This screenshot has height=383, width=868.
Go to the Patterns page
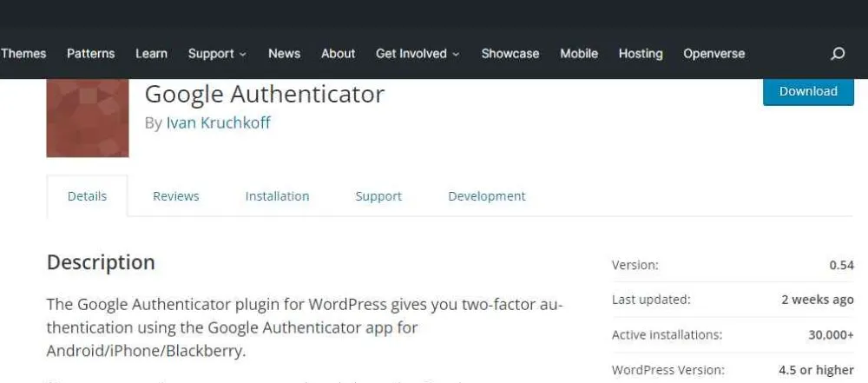[x=90, y=54]
